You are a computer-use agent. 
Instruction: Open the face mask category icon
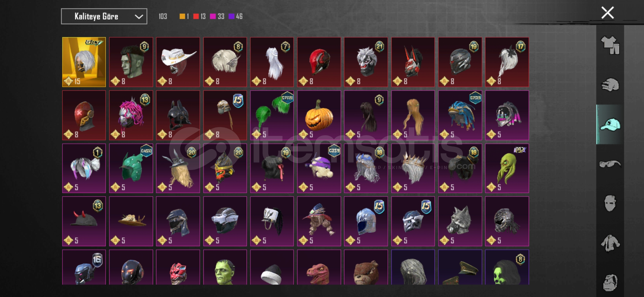(610, 204)
